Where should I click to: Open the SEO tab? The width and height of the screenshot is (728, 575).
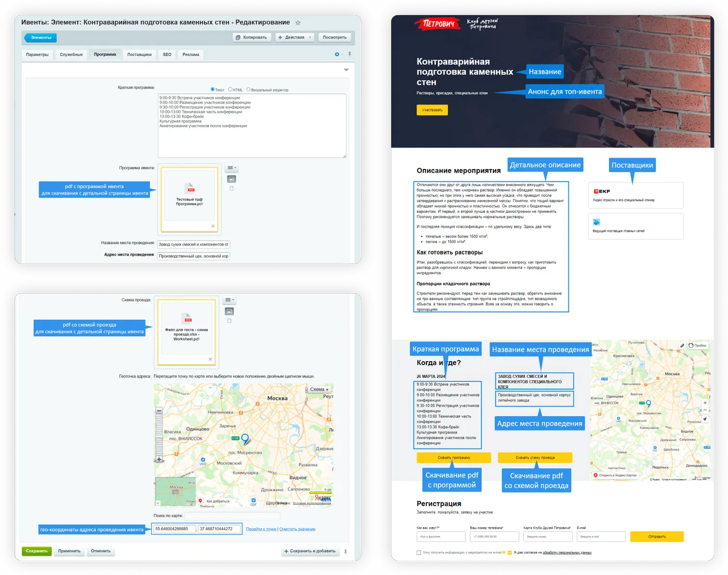[167, 55]
